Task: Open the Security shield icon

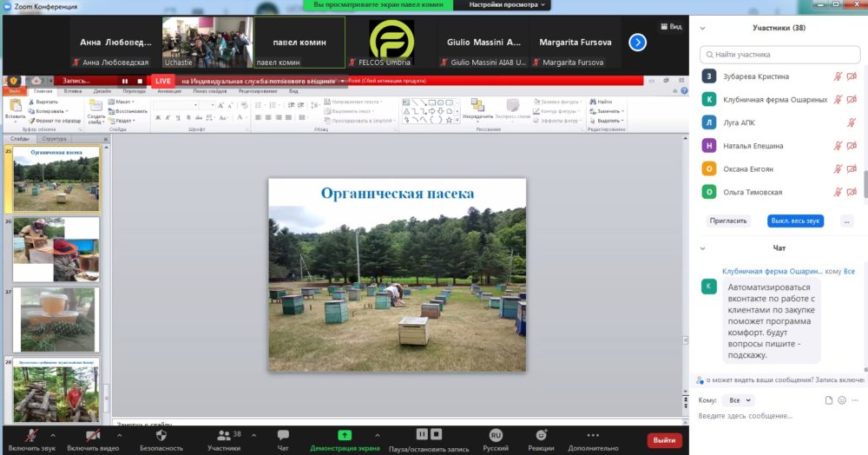Action: click(161, 435)
